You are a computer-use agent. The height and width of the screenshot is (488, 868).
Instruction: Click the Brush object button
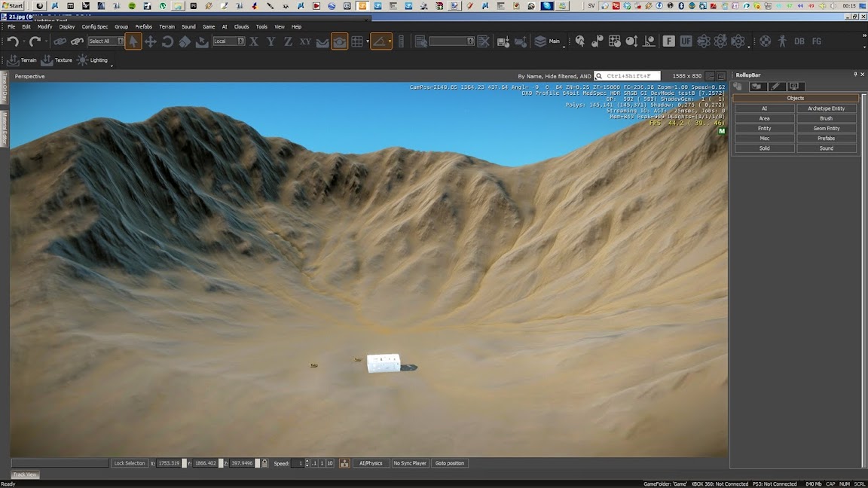[x=826, y=118]
